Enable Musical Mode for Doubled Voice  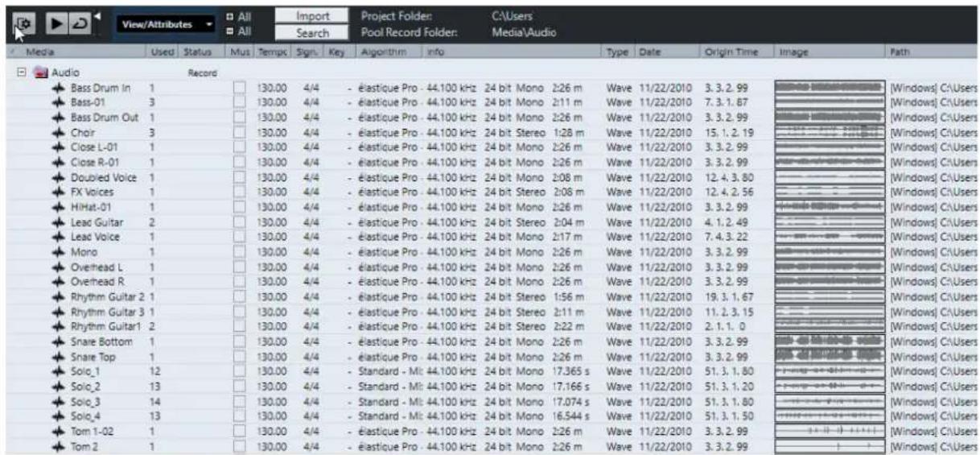coord(239,176)
